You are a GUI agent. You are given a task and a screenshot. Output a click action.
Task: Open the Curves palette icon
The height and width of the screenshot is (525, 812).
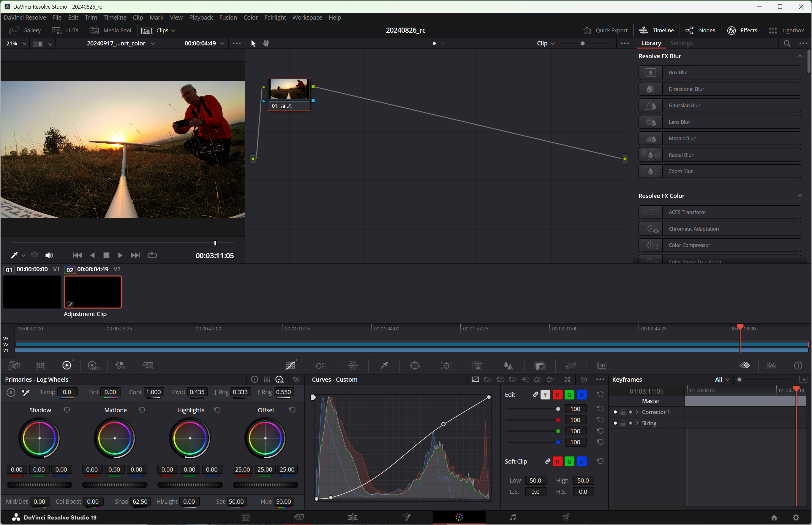coord(290,366)
